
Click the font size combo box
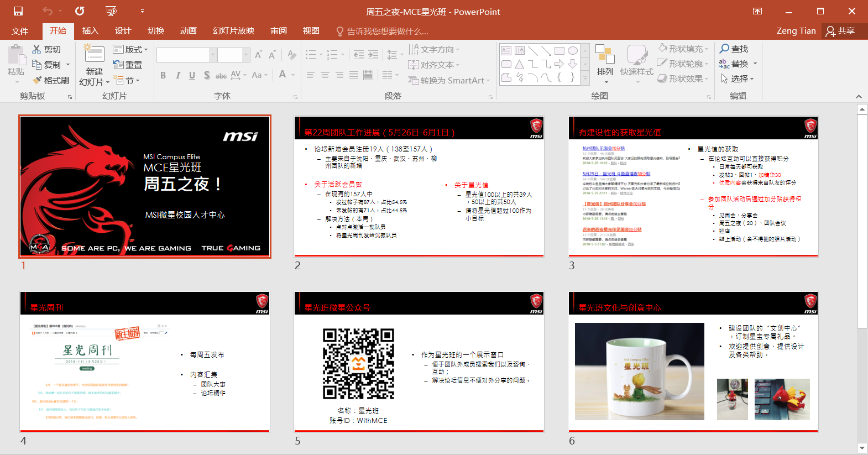point(234,55)
